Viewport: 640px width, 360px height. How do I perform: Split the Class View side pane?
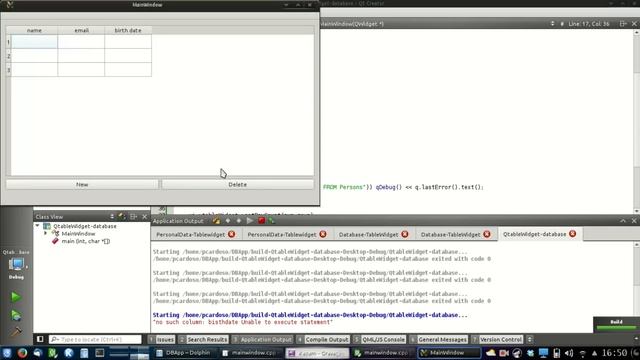point(133,217)
